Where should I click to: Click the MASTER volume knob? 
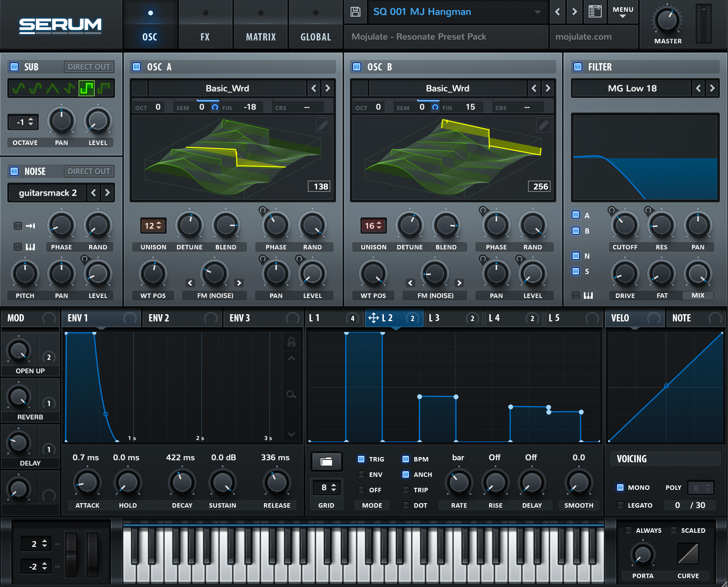click(x=667, y=20)
